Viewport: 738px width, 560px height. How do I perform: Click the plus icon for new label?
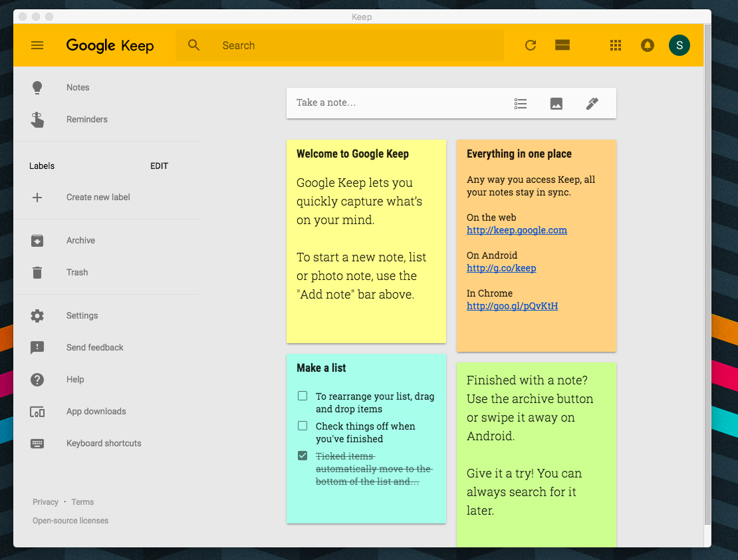coord(37,198)
